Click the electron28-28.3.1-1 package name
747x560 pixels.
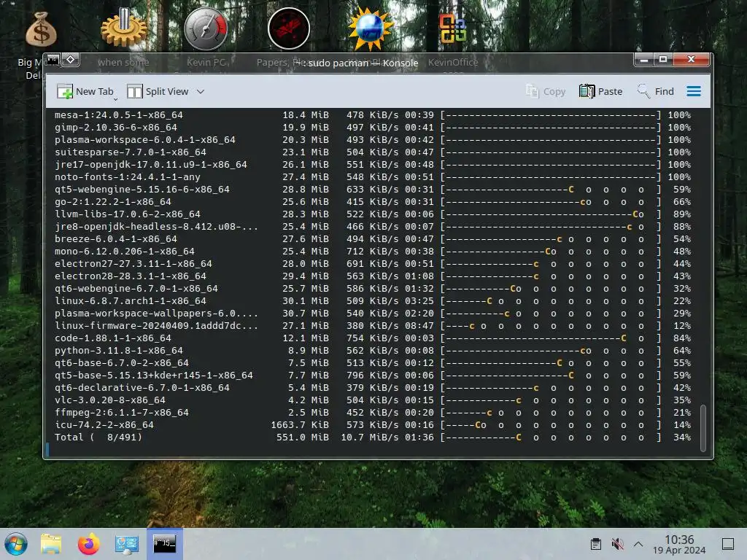(131, 276)
